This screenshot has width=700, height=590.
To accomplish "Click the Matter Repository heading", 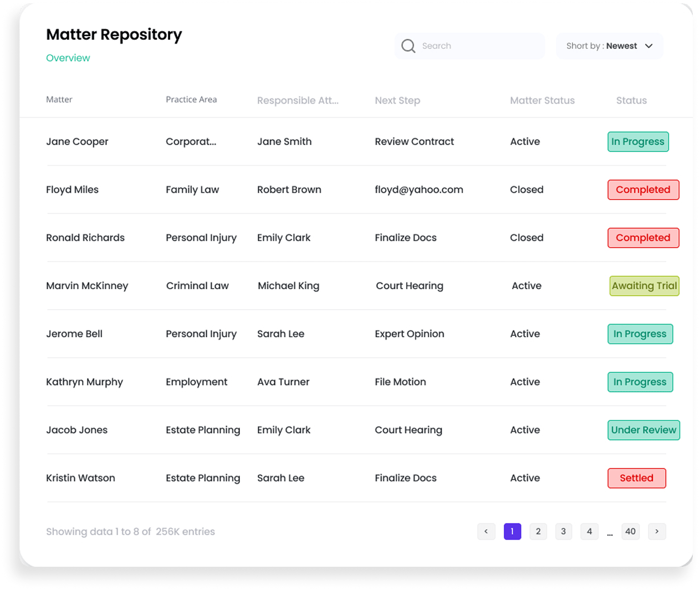I will point(114,34).
